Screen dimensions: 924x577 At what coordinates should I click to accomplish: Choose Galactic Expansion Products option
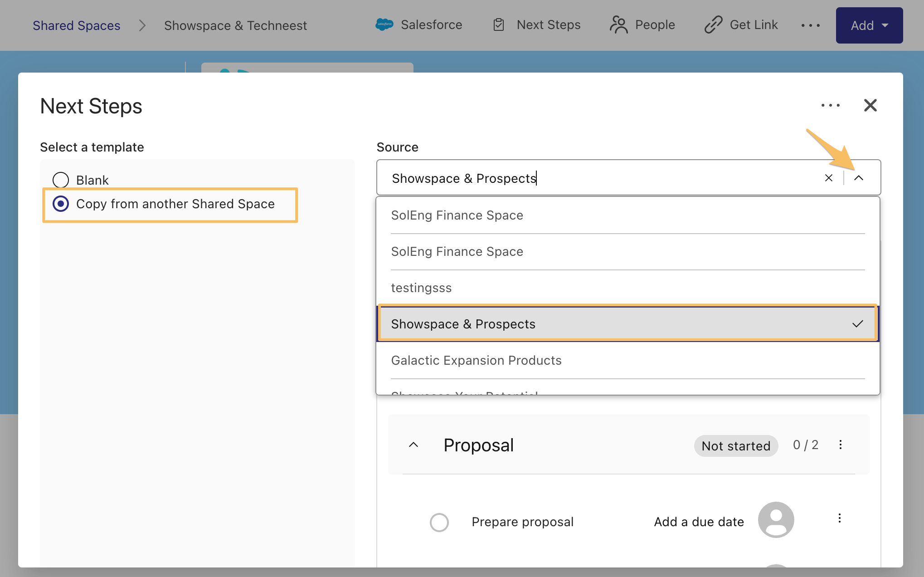[x=628, y=360]
